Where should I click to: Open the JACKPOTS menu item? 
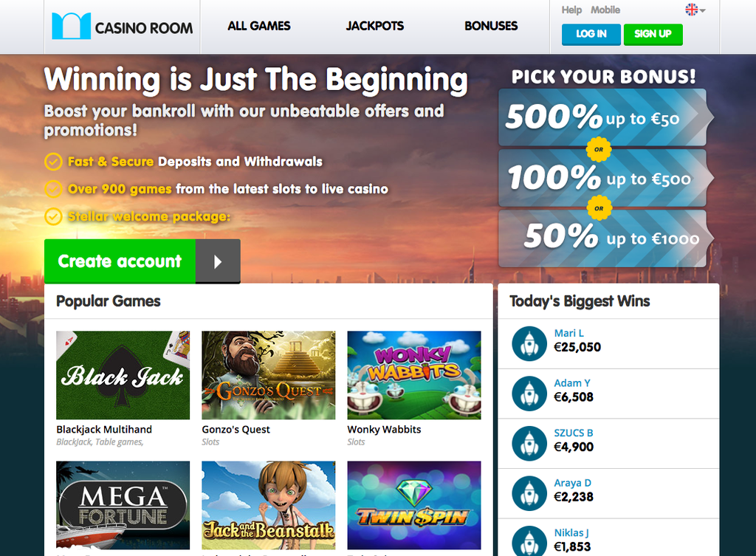[374, 26]
